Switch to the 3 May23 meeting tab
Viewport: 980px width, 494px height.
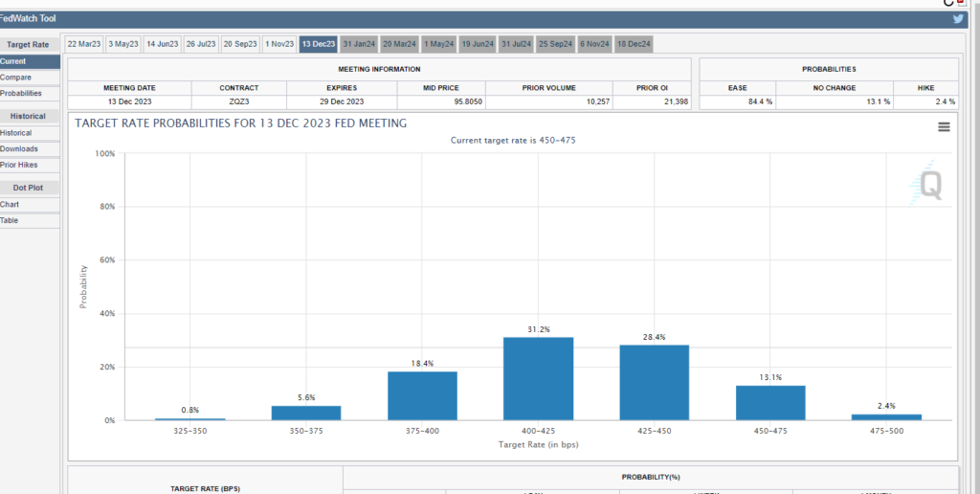coord(122,44)
